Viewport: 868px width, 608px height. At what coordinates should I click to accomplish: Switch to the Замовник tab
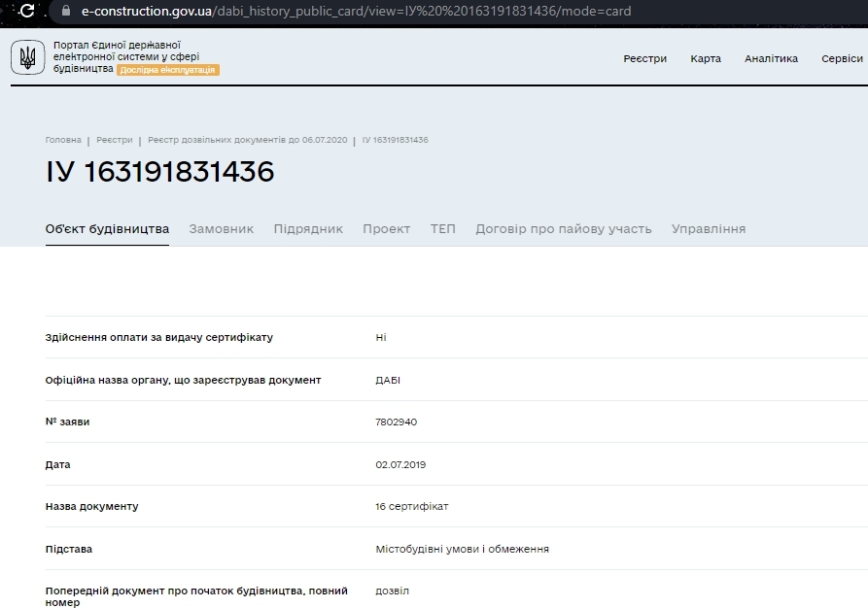[222, 229]
